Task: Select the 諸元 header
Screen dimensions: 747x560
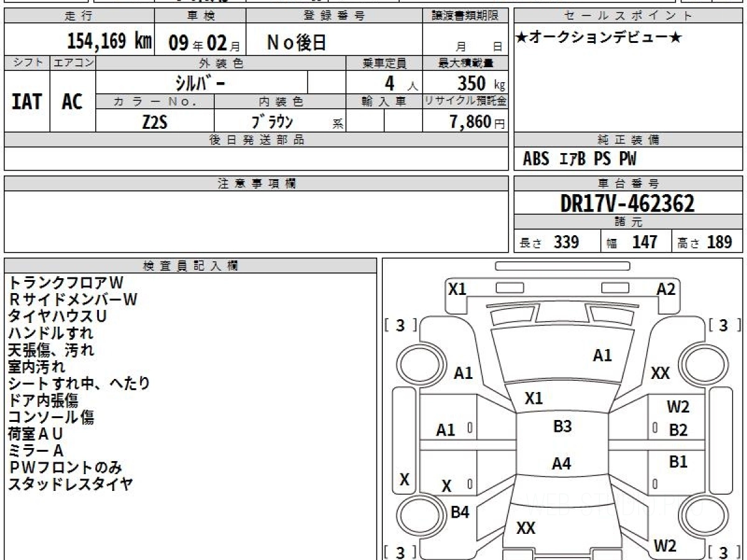Action: (x=628, y=222)
